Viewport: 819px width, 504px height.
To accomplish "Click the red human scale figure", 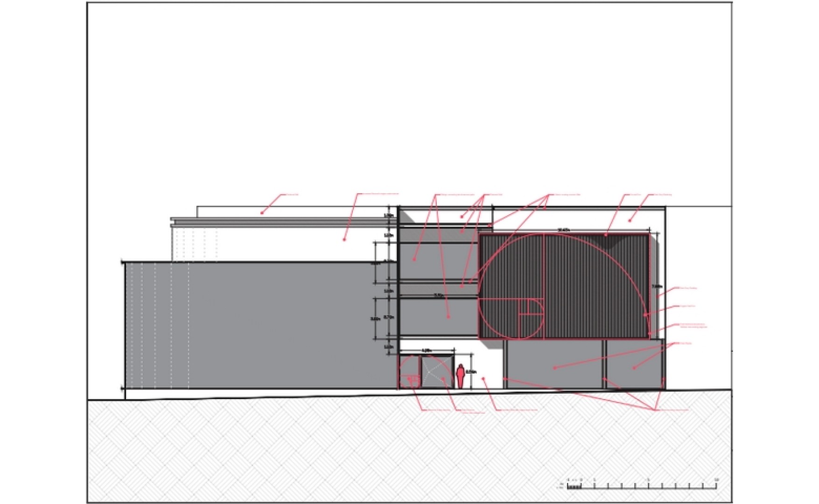I will (461, 376).
